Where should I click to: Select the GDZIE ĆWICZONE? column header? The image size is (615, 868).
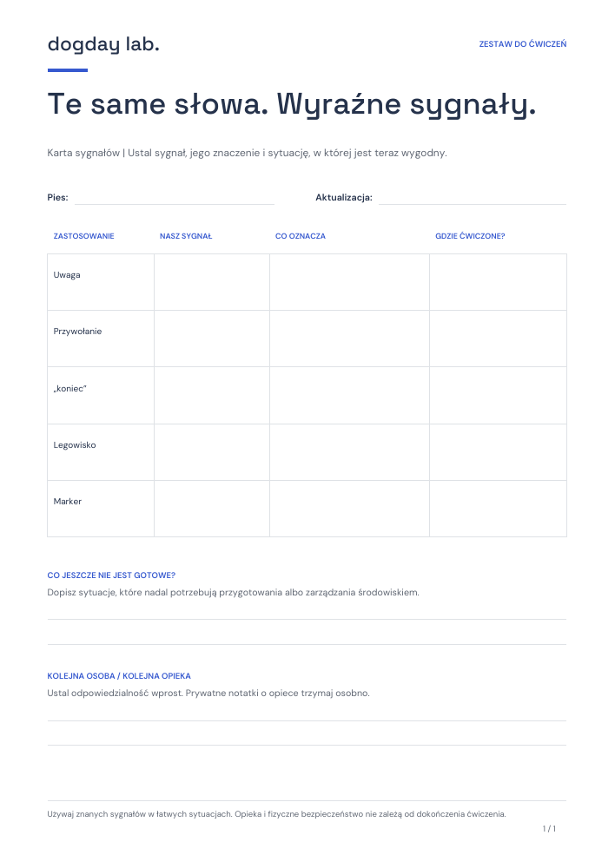(470, 236)
